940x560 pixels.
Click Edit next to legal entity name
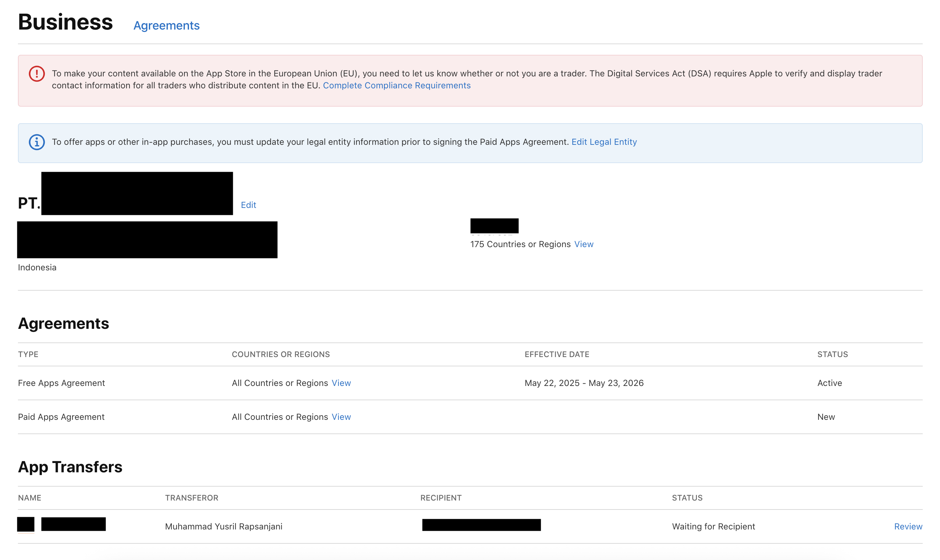(x=248, y=205)
